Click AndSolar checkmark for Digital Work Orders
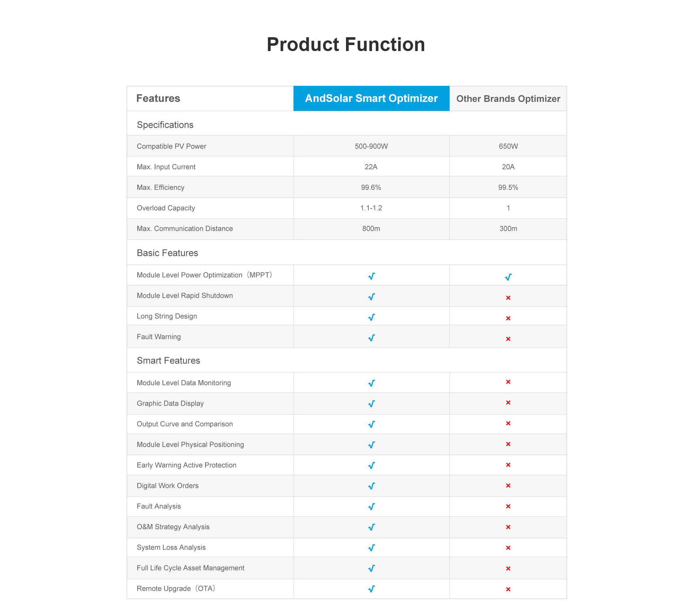The height and width of the screenshot is (616, 692). 371,486
